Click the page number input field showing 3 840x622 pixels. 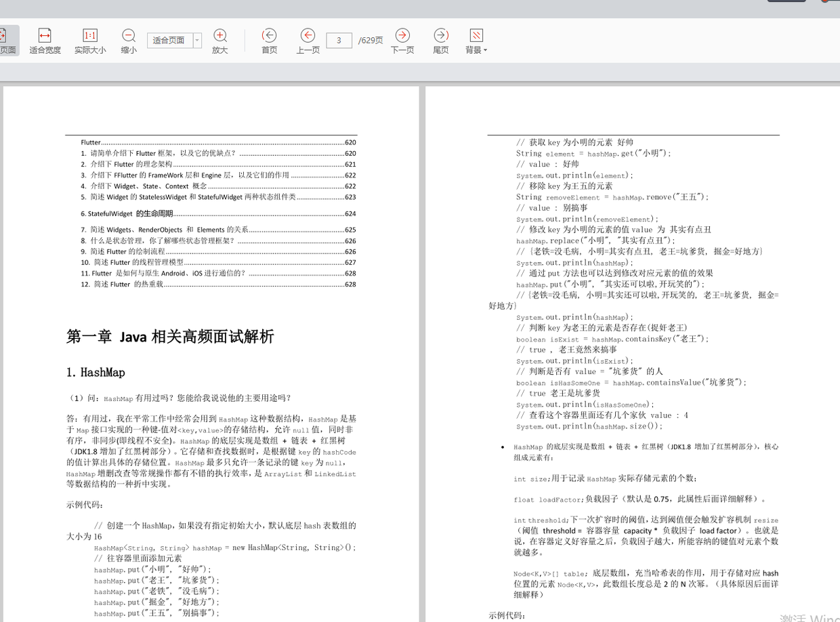(339, 41)
